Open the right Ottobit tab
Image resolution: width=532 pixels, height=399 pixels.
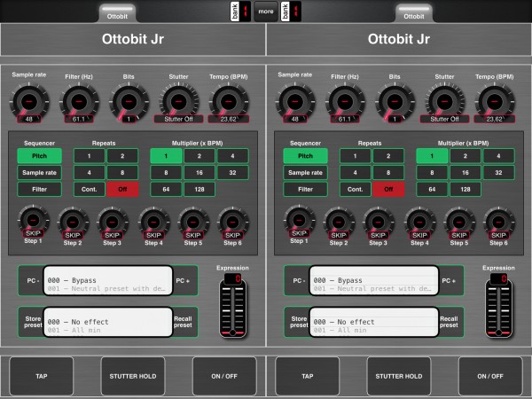[414, 13]
